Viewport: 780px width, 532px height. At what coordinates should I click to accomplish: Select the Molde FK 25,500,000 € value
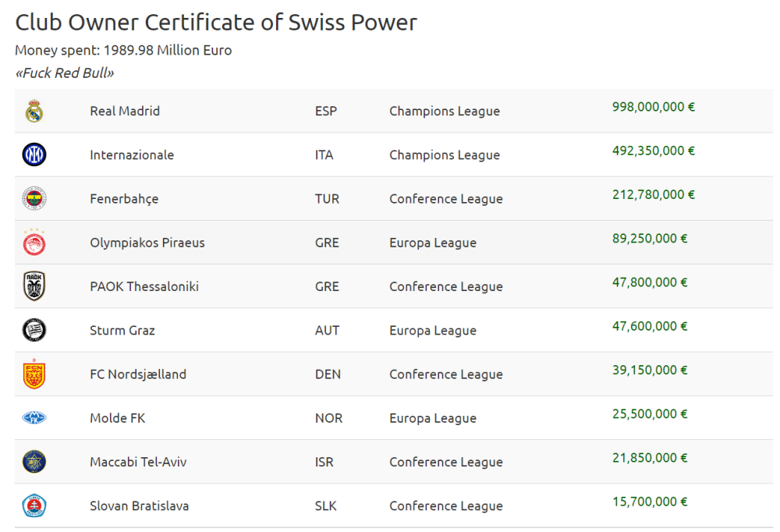650,414
